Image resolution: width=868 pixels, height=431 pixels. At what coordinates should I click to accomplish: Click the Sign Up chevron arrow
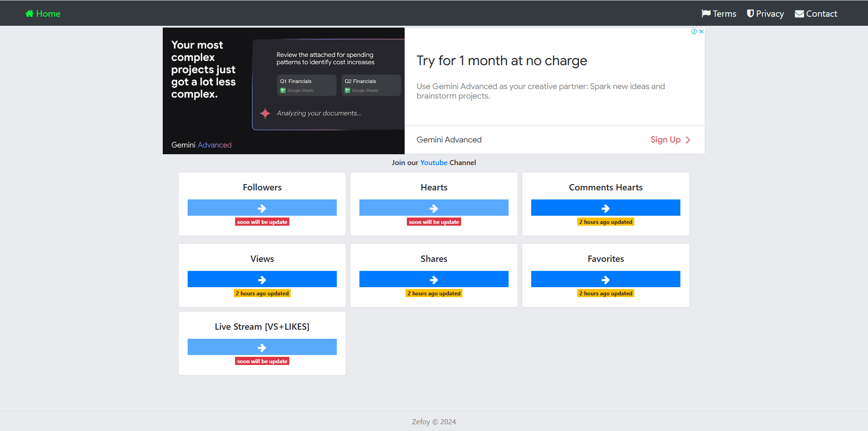point(688,140)
